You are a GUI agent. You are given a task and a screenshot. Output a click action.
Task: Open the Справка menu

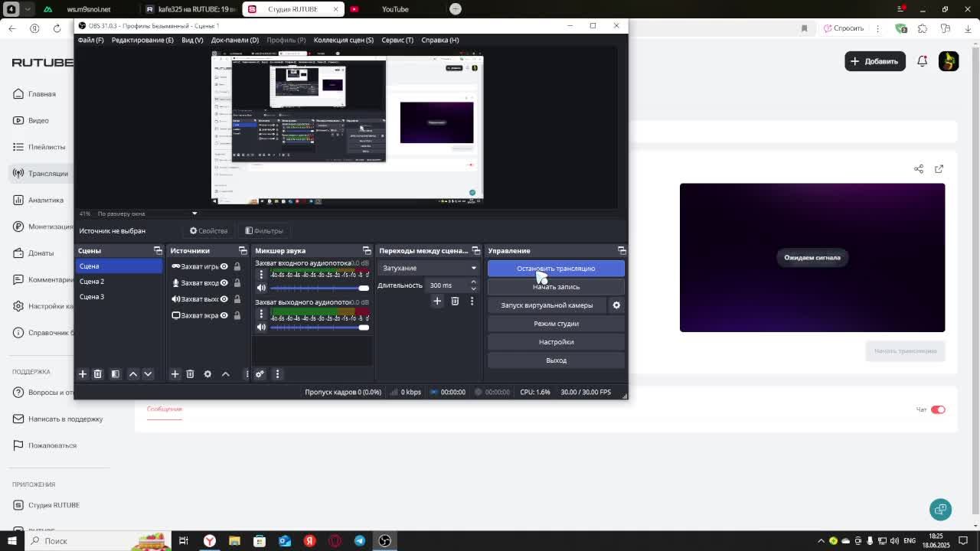pos(440,40)
